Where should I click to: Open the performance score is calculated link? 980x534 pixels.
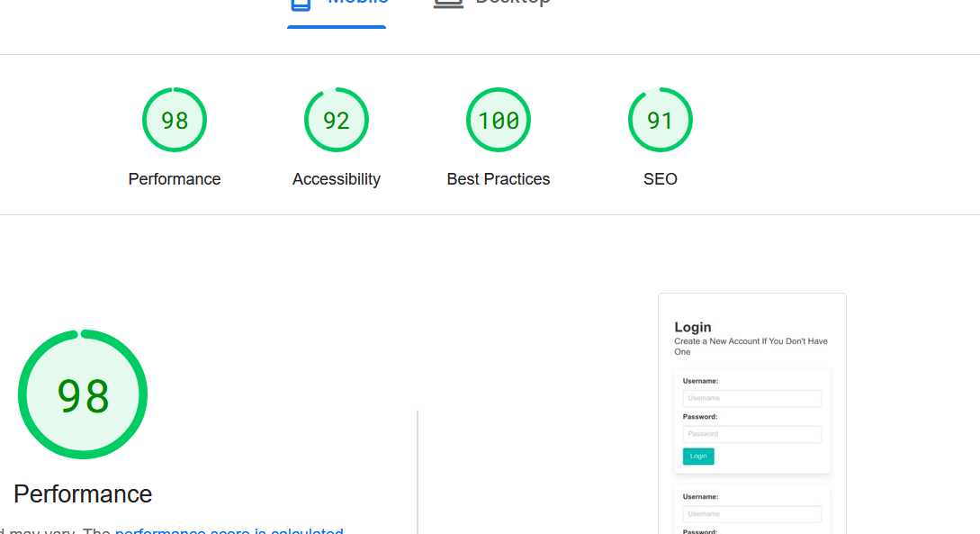229,531
